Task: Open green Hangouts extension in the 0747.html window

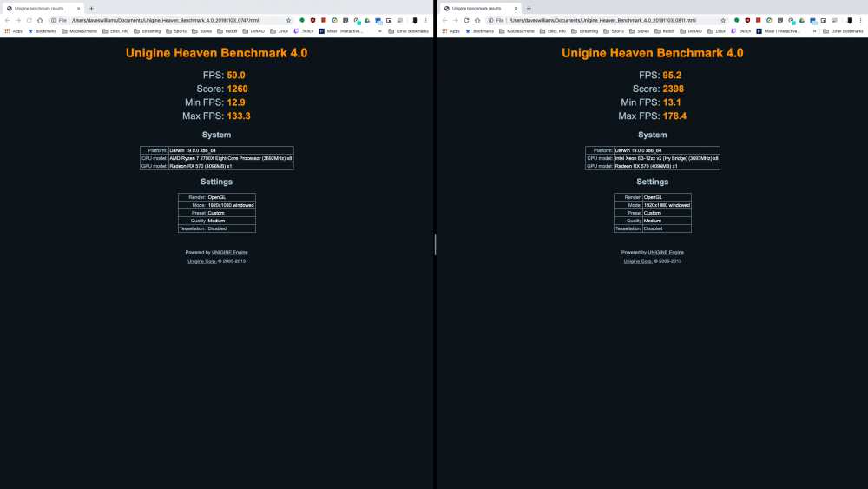Action: coord(302,21)
